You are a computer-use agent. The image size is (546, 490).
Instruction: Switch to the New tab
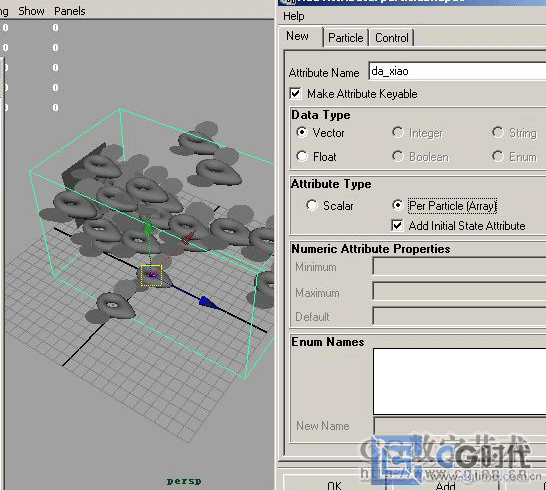[x=297, y=36]
